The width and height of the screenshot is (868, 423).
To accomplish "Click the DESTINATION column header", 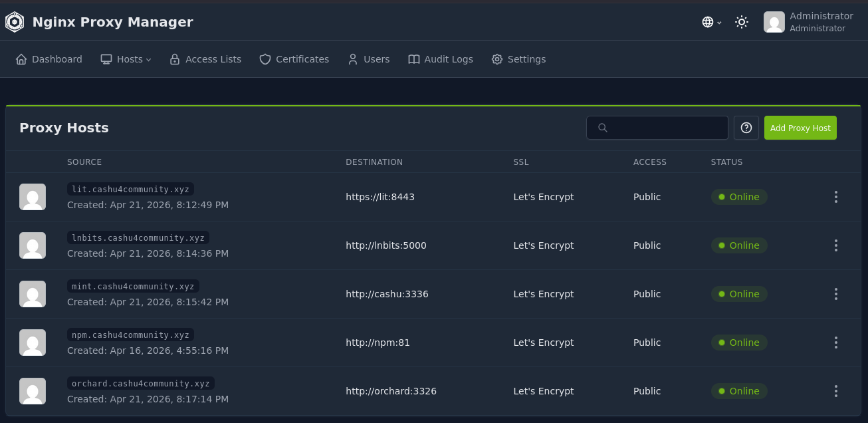I will click(x=374, y=162).
